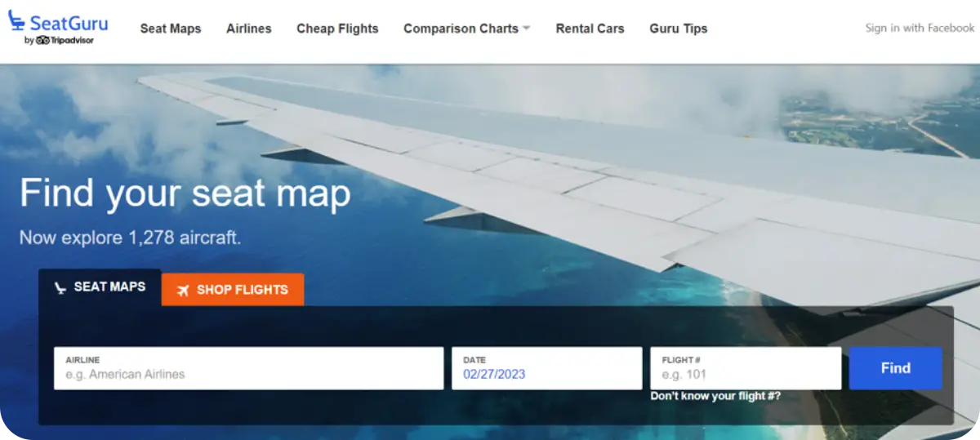Go to Cheap Flights

coord(337,29)
